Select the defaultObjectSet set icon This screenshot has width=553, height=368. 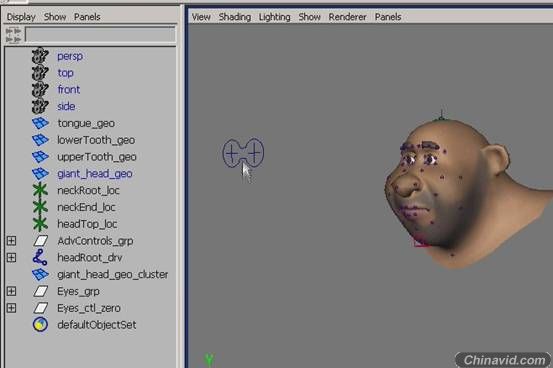(40, 325)
